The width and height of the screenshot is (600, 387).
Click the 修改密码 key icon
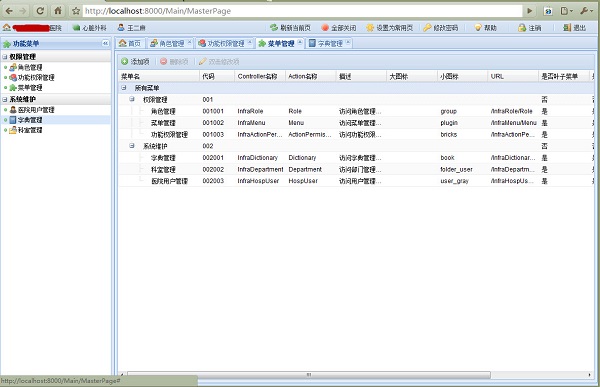point(427,28)
